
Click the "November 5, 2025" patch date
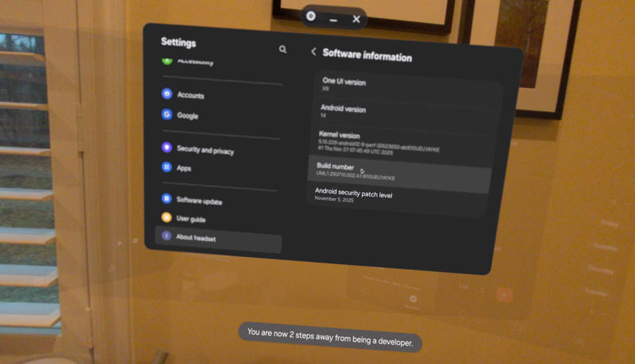point(333,199)
